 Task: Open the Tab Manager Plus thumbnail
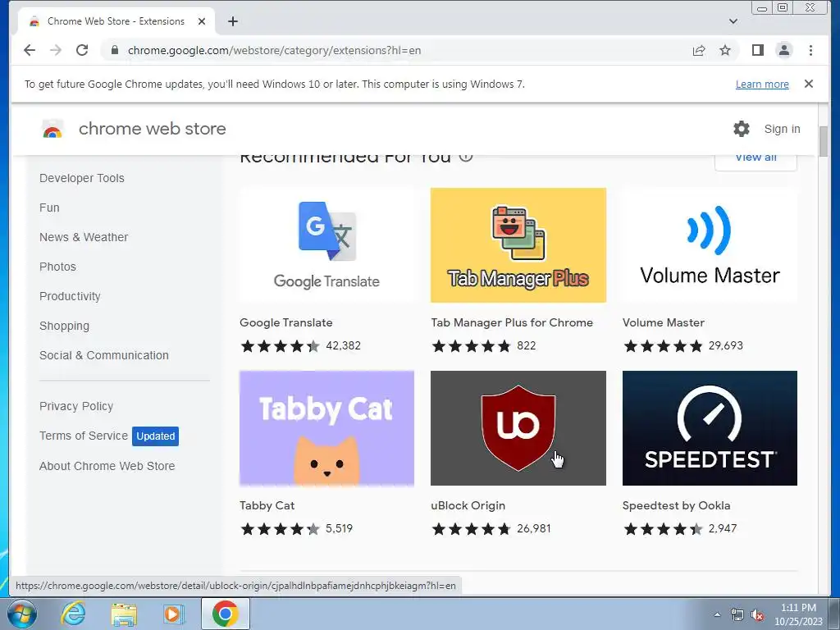518,245
